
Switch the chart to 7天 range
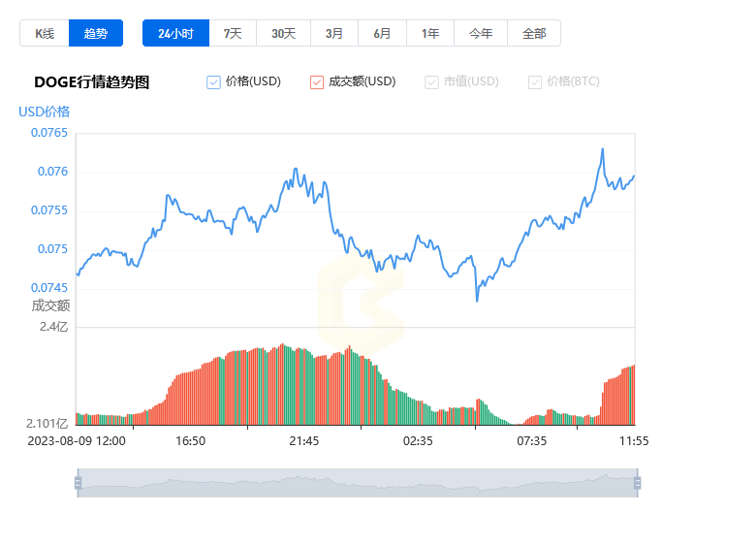[x=233, y=33]
